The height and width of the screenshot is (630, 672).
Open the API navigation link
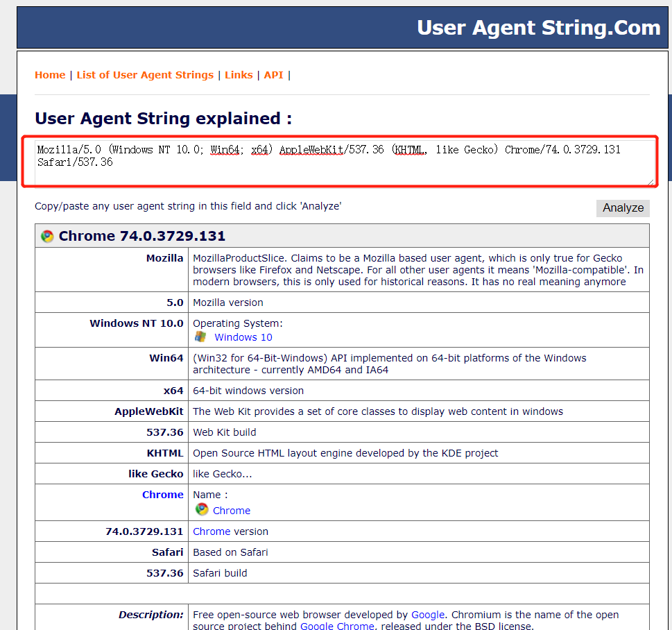coord(273,74)
